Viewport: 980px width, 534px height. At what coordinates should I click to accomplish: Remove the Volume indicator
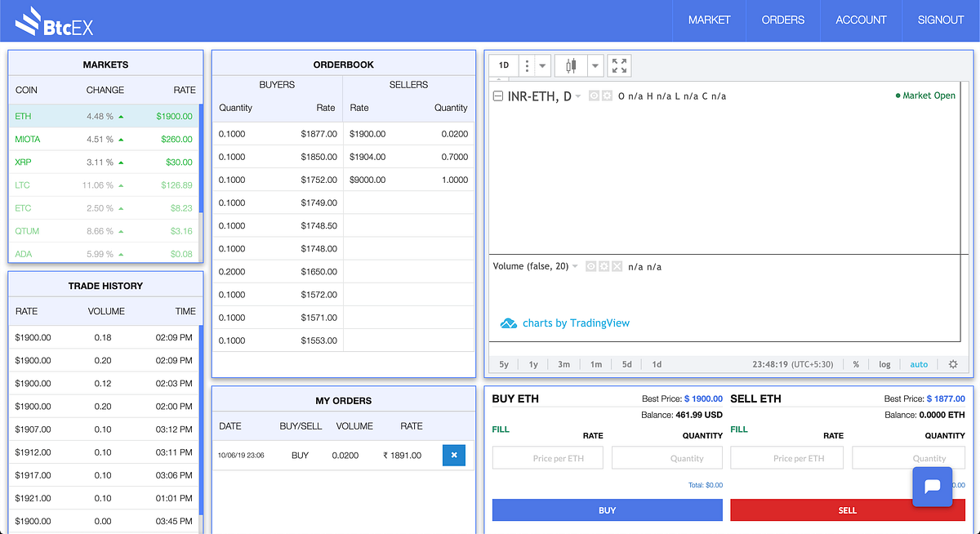(617, 266)
